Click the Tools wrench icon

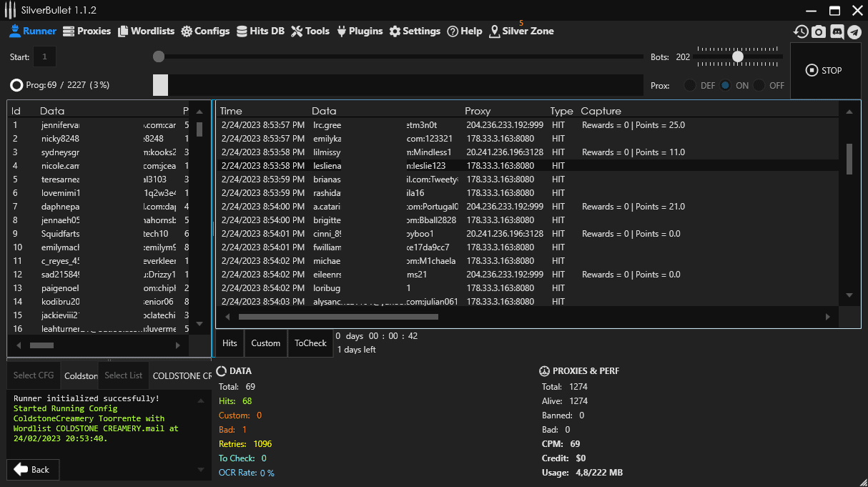(x=297, y=31)
